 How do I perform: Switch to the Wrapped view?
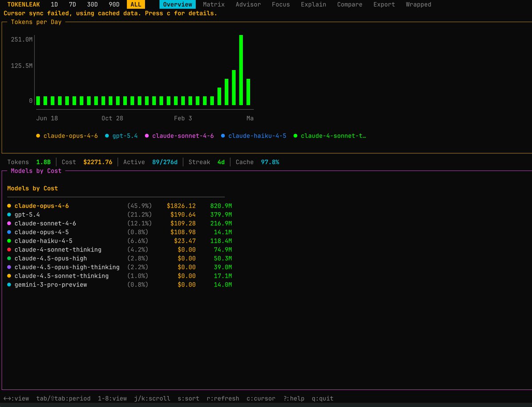coord(419,4)
